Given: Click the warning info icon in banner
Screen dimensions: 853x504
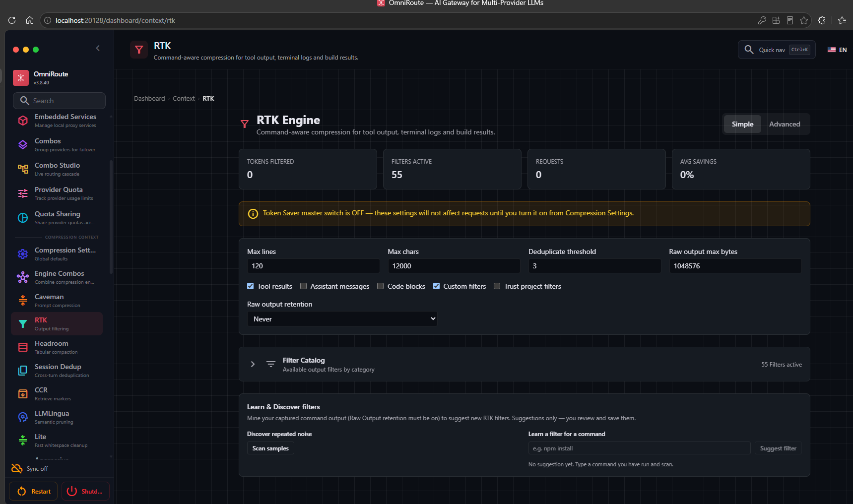Looking at the screenshot, I should [x=253, y=214].
